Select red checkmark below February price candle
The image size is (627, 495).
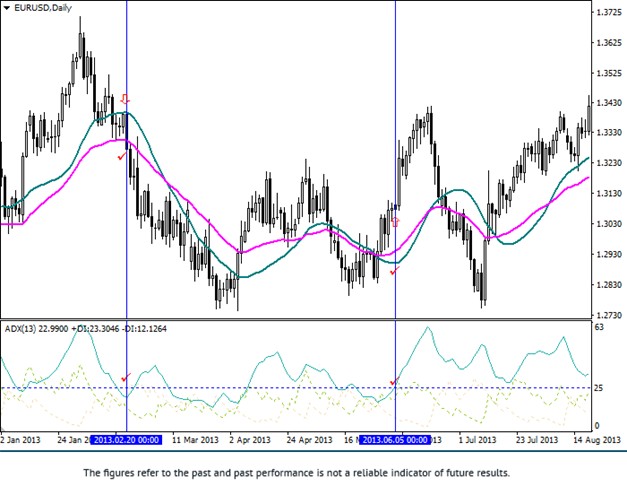coord(122,157)
